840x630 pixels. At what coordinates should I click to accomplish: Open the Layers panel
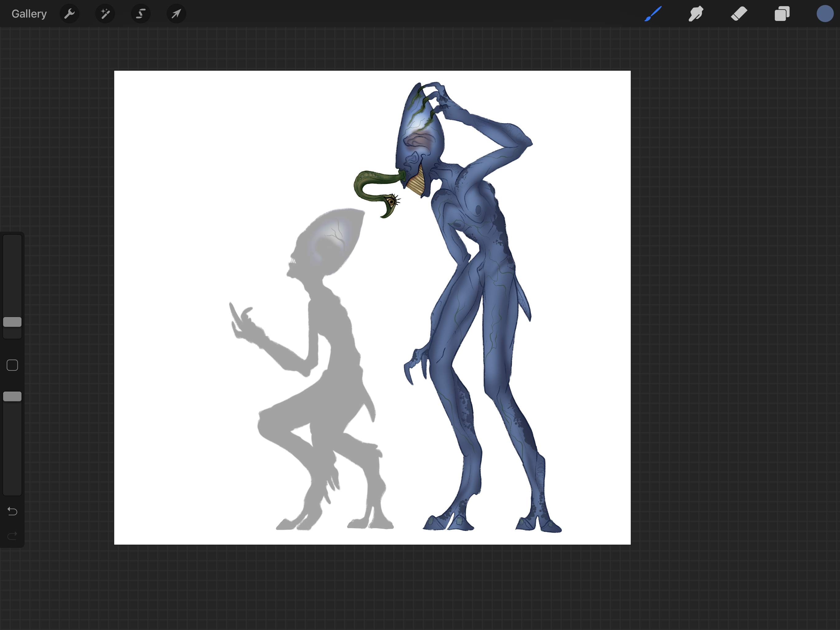[782, 14]
